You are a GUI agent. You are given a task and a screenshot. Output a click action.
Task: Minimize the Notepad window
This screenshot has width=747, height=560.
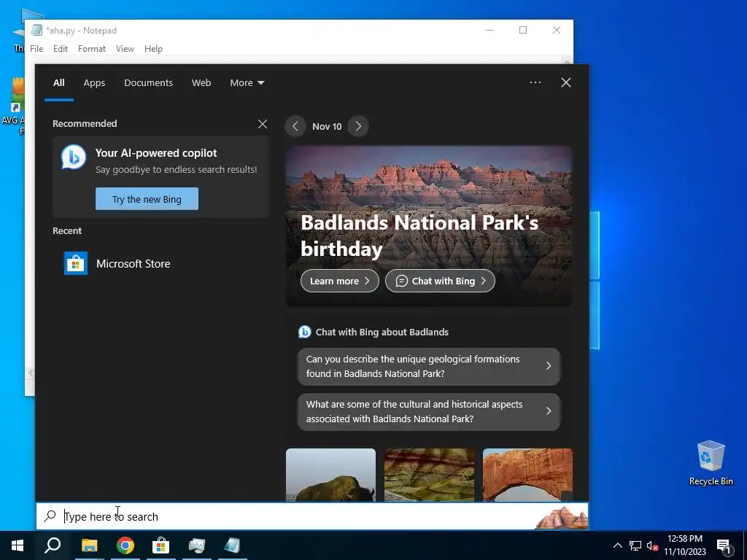click(x=490, y=30)
